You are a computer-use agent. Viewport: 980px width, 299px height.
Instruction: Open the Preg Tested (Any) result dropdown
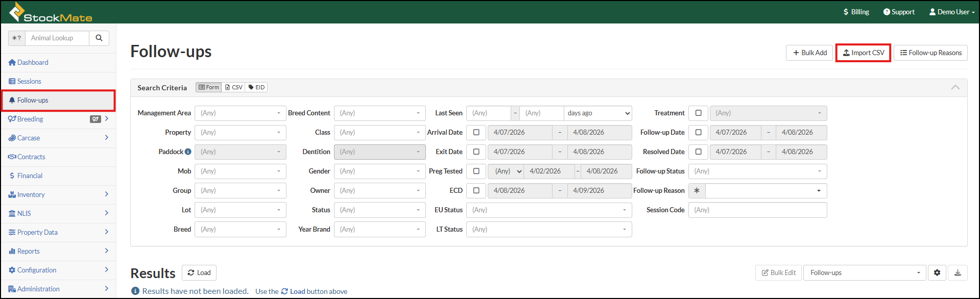506,171
